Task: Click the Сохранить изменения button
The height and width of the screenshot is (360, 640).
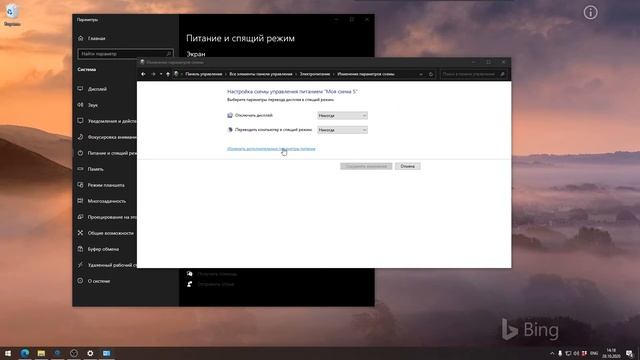Action: pos(366,166)
